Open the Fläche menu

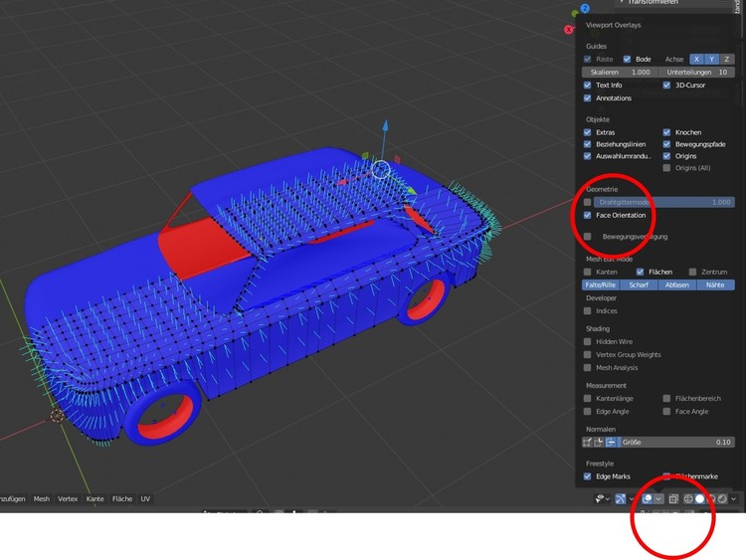click(122, 498)
